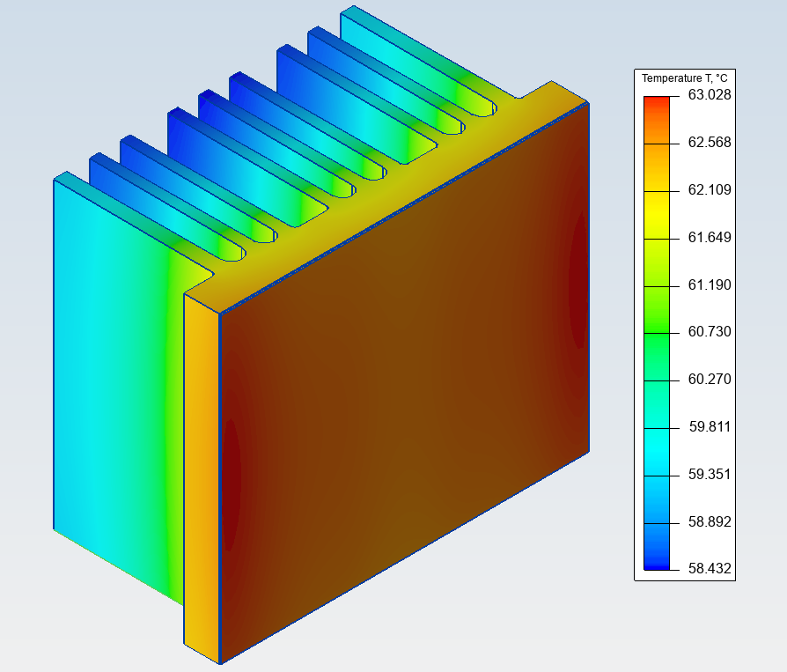787x672 pixels.
Task: Click the legend value 59.811
Action: pyautogui.click(x=710, y=426)
